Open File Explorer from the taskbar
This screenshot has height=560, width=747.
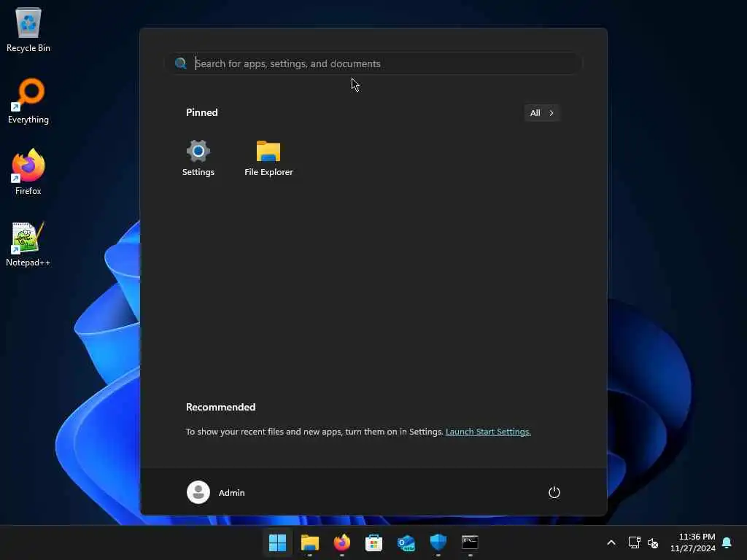pos(309,542)
